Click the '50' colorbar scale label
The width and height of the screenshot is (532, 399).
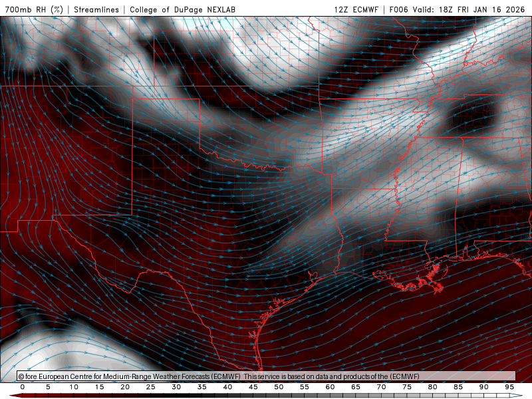click(279, 387)
